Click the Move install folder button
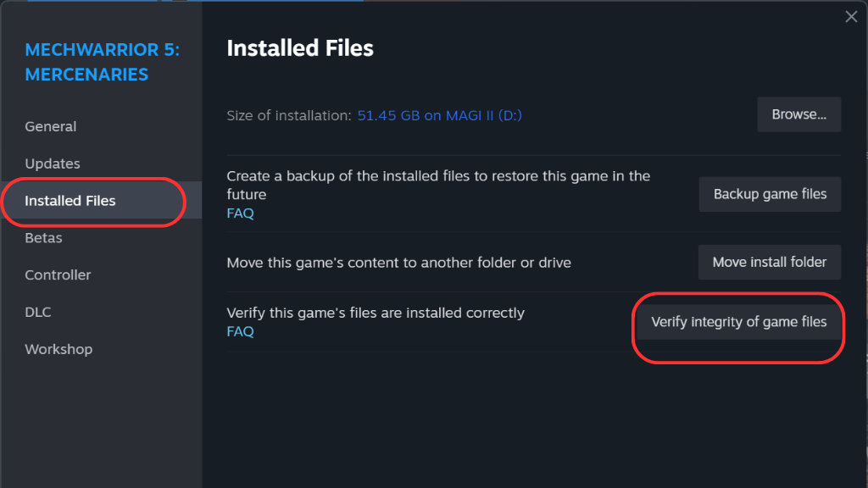The height and width of the screenshot is (488, 868). pos(769,263)
